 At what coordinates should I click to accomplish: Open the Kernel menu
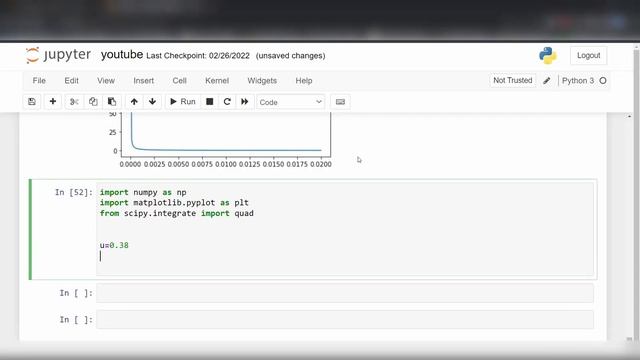click(x=217, y=81)
